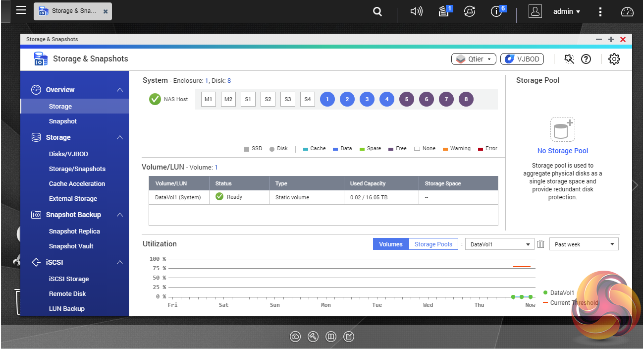Image resolution: width=644 pixels, height=349 pixels.
Task: Open Storage & Snapshots global settings gear
Action: [x=614, y=59]
